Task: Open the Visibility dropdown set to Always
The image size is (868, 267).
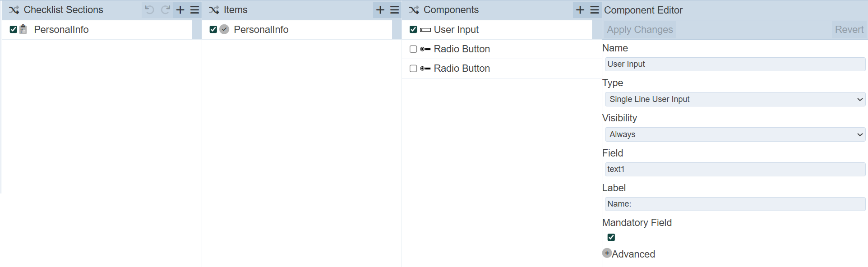Action: (735, 134)
